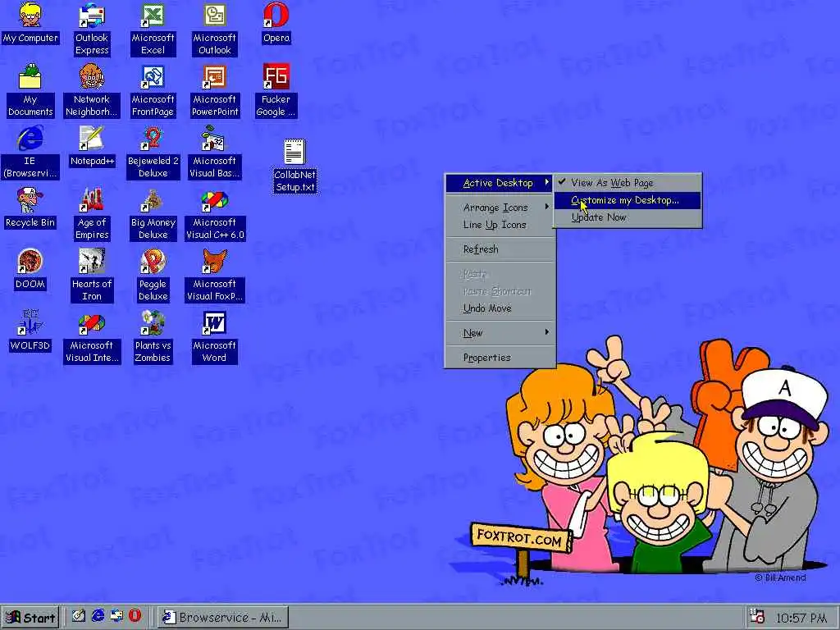
Task: Select Undo Move in the context menu
Action: [500, 308]
